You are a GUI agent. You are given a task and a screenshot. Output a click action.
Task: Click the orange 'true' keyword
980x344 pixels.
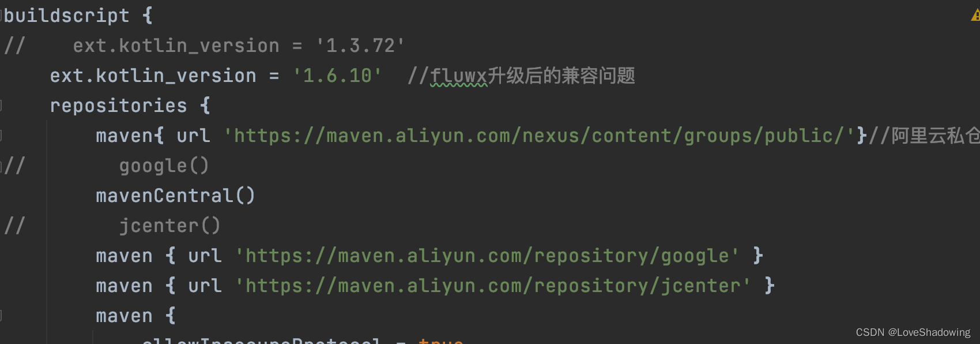[441, 341]
